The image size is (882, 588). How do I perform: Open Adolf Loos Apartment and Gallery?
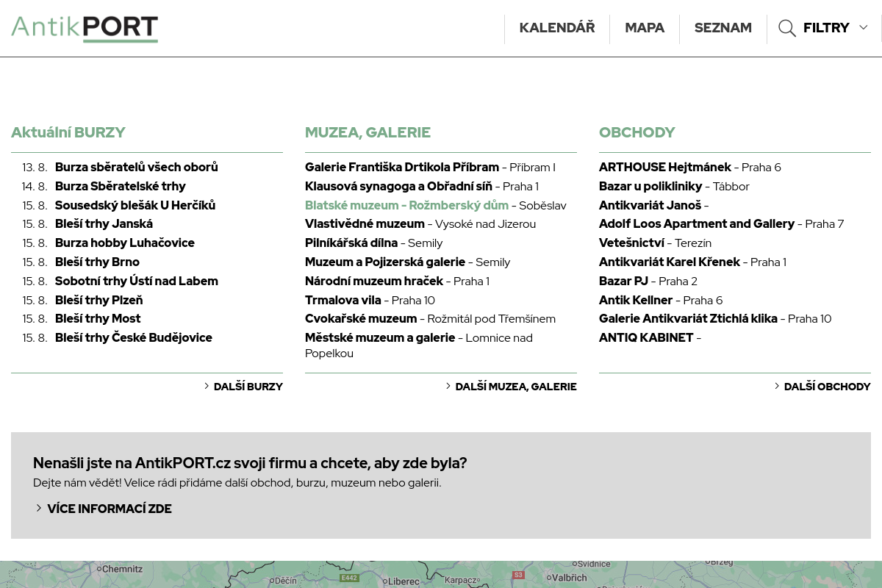(x=697, y=223)
